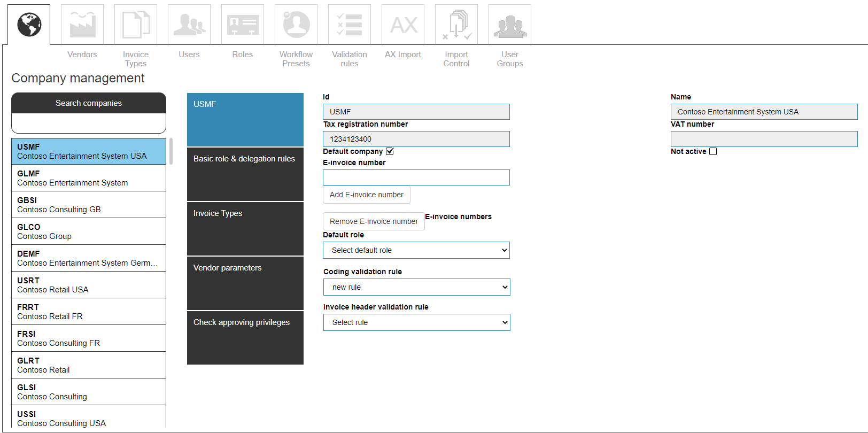The image size is (868, 433).
Task: Open the Vendor parameters tab
Action: pyautogui.click(x=245, y=283)
